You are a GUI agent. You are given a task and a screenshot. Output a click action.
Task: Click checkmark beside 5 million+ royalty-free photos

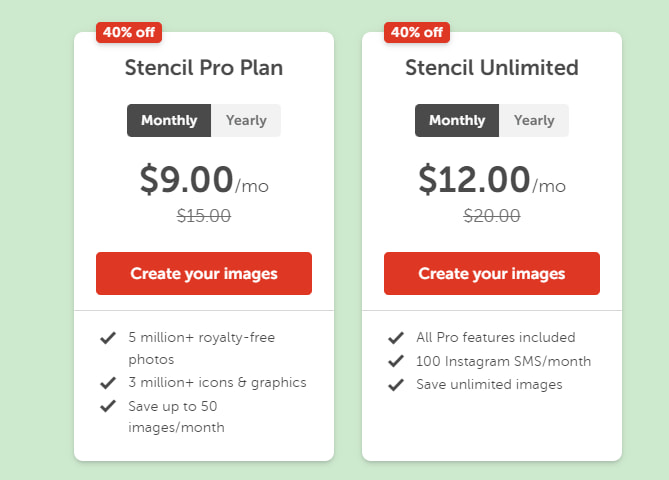(x=108, y=338)
